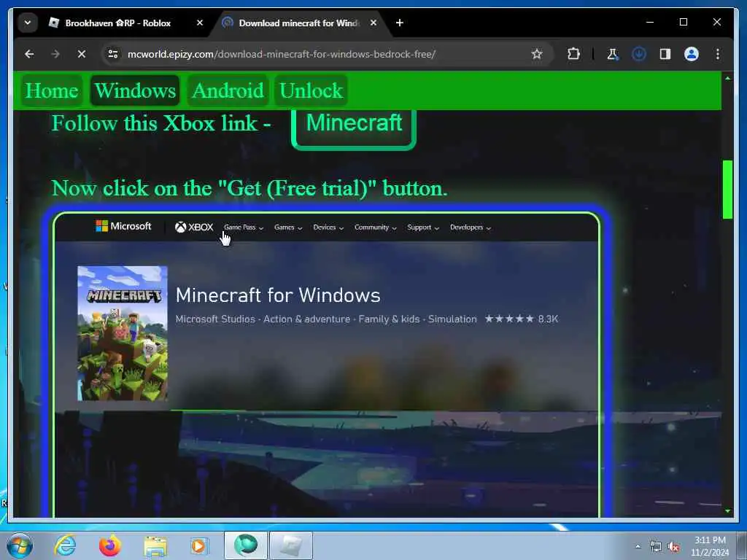Screen dimensions: 747x560
Task: Close the Download minecraft tab
Action: pyautogui.click(x=373, y=23)
